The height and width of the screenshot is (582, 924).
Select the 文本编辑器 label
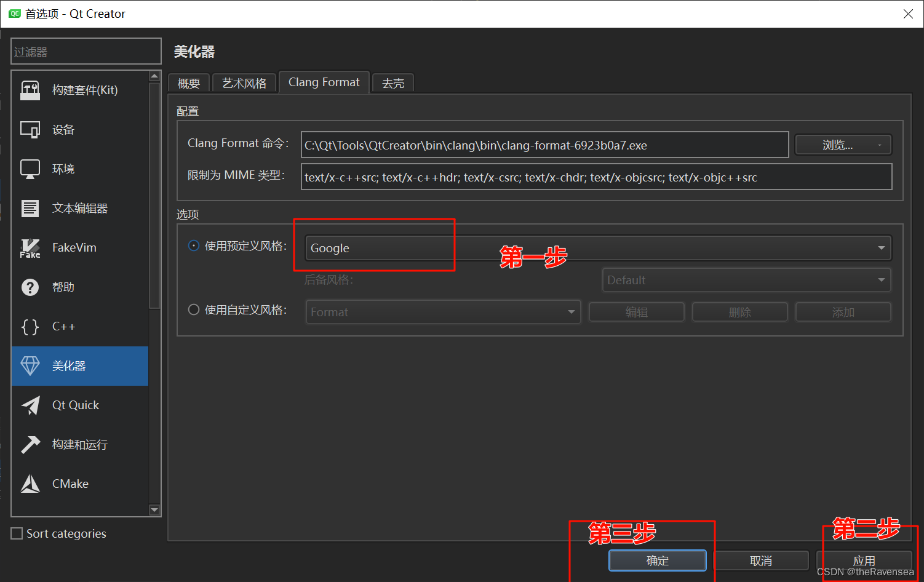(80, 209)
